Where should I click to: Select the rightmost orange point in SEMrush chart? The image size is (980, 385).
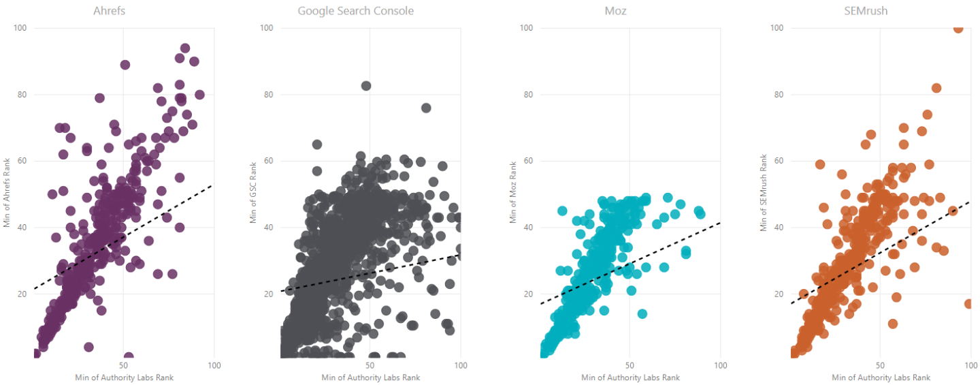pyautogui.click(x=969, y=304)
